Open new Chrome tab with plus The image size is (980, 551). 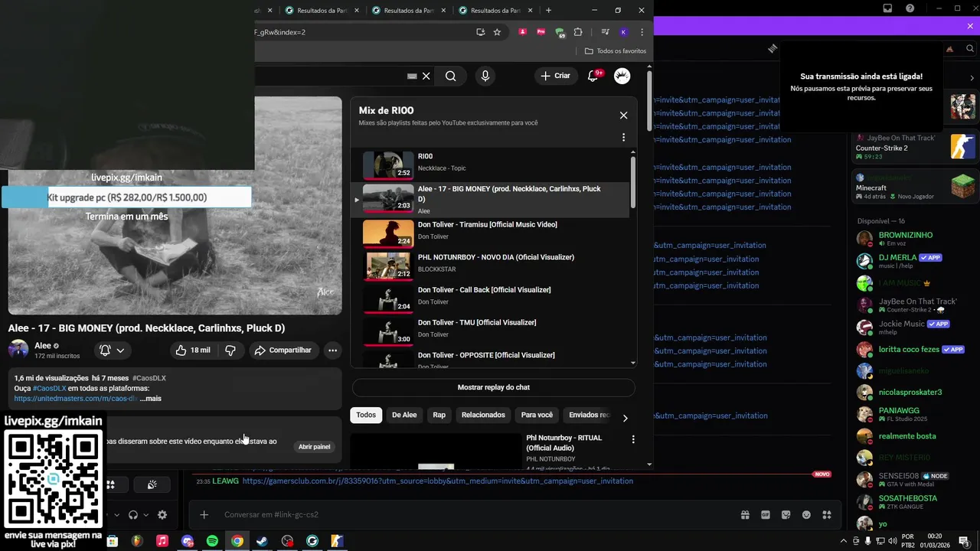(548, 11)
